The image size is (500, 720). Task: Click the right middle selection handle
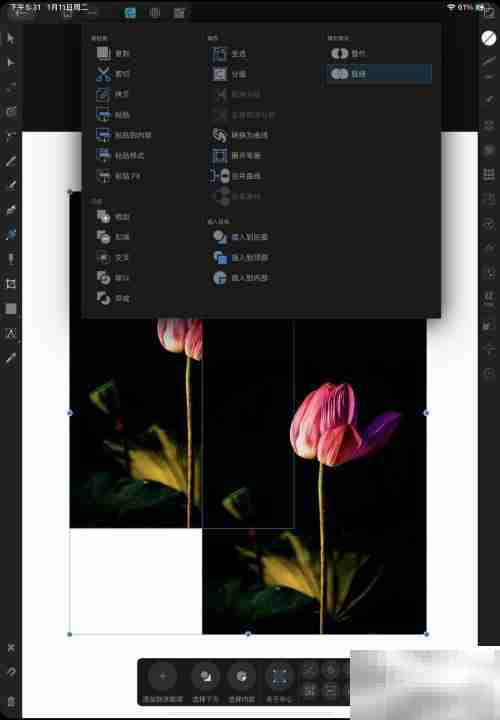(x=426, y=413)
